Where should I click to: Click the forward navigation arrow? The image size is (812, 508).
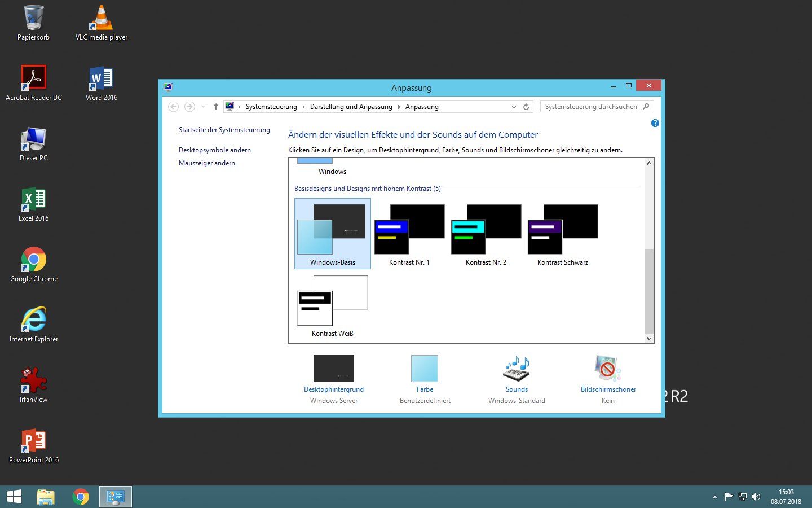click(189, 107)
